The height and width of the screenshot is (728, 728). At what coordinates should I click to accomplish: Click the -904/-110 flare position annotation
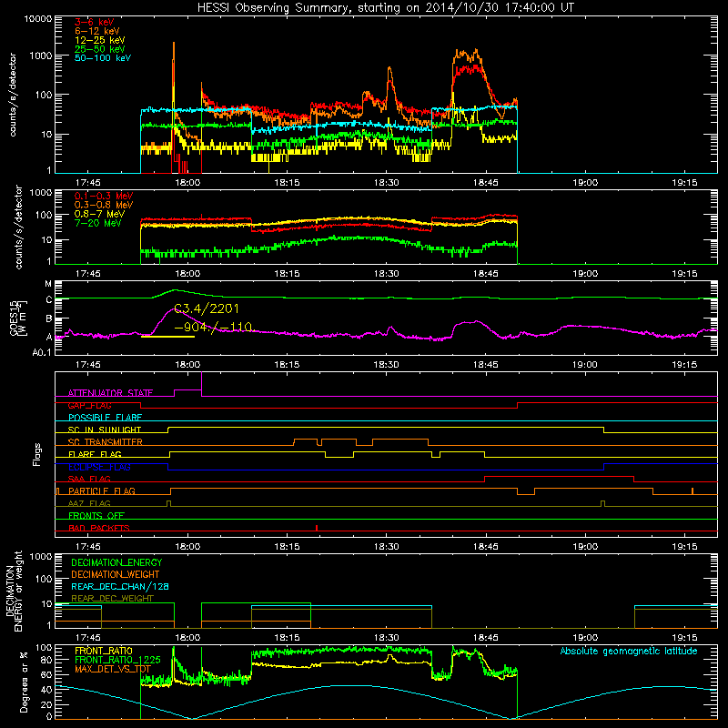point(213,328)
